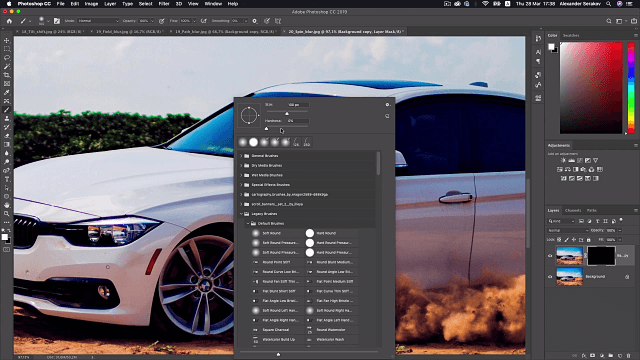Add a Levels adjustment

(x=571, y=160)
